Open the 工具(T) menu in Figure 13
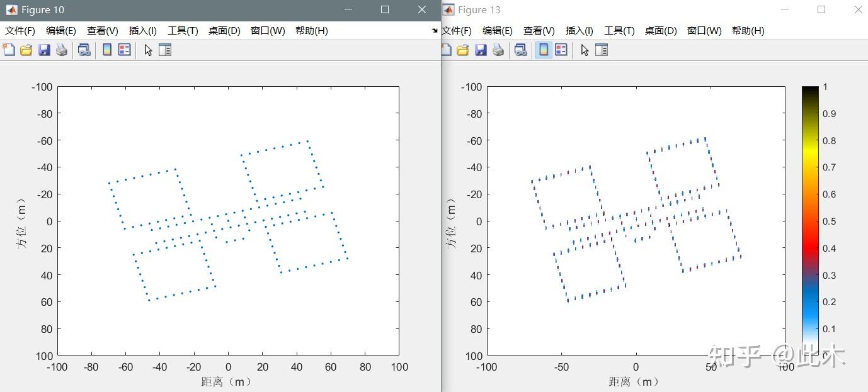The width and height of the screenshot is (868, 392). (619, 30)
